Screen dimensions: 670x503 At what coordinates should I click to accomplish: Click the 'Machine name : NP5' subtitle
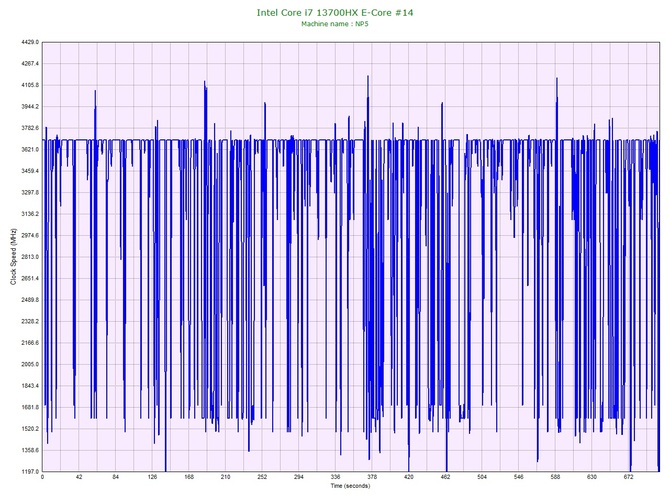335,24
